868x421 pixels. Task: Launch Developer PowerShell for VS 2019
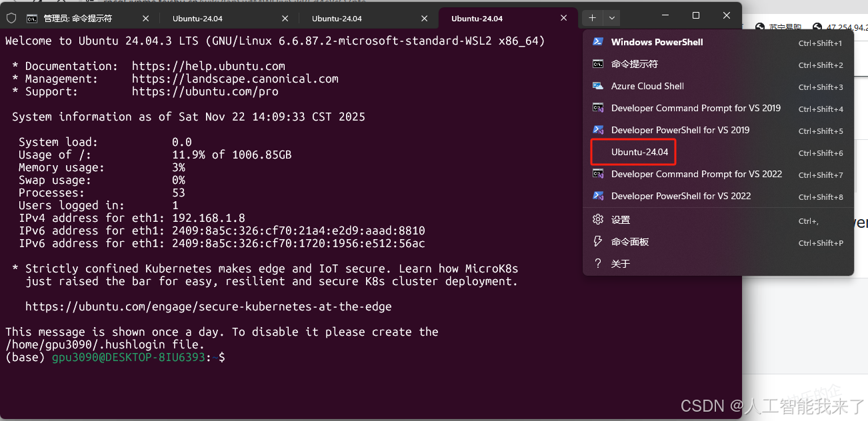point(718,130)
